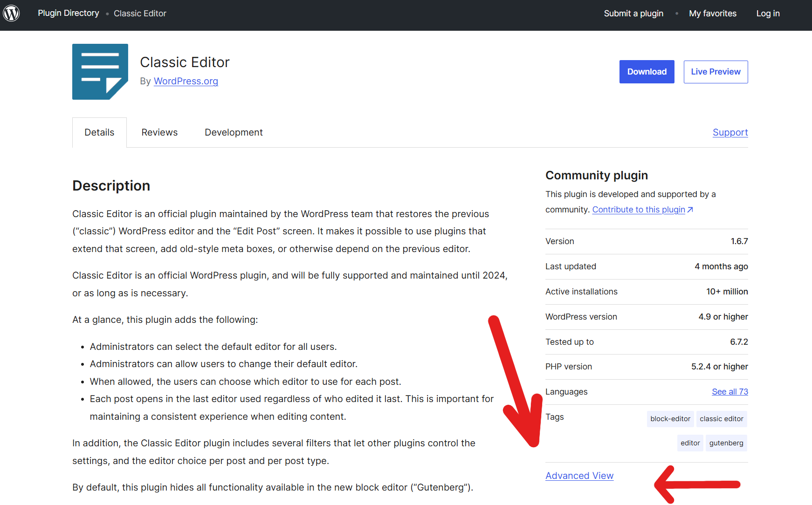Screen dimensions: 812x505
Task: Click 'When allowed, the users can choose' bullet
Action: click(245, 382)
